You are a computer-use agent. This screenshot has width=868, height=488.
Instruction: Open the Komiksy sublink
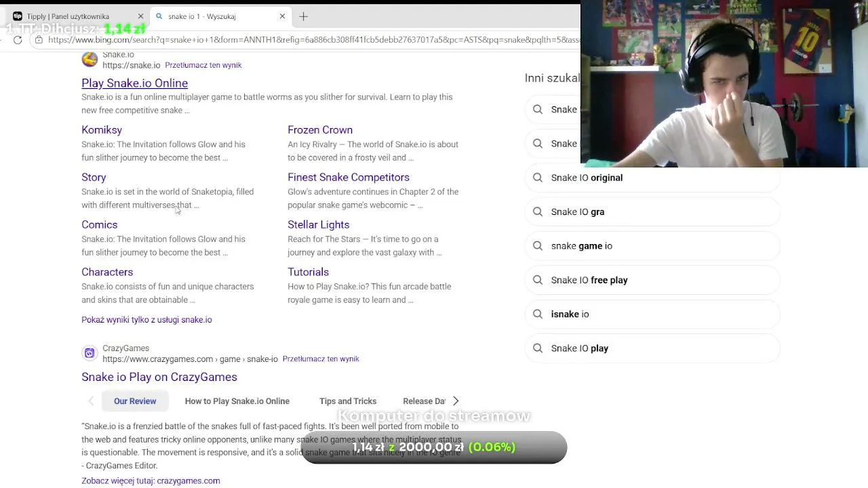coord(102,129)
